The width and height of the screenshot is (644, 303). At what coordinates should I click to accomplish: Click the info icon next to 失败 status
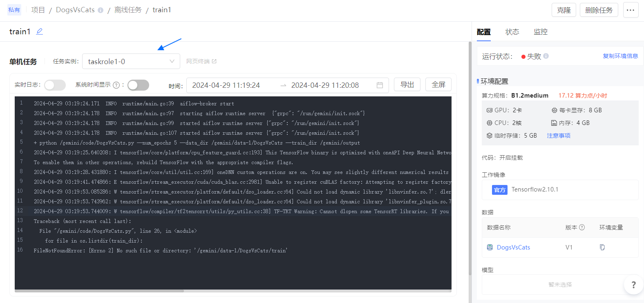(x=546, y=56)
